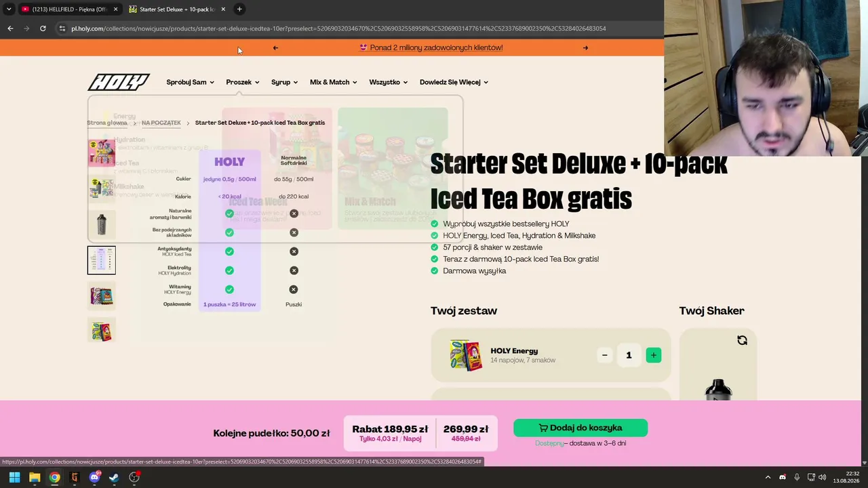
Task: Click the 269,99 zł price
Action: tap(466, 429)
